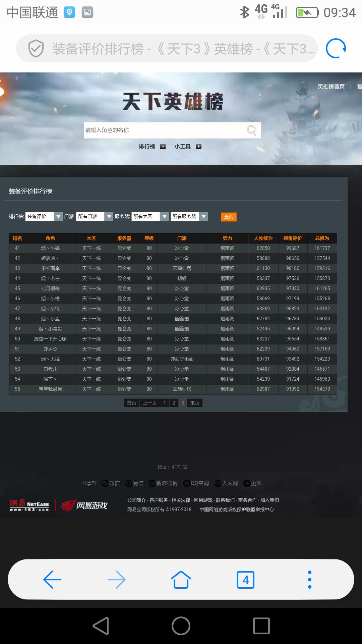362x644 pixels.
Task: Open 更多 share options plus icon
Action: click(x=247, y=483)
